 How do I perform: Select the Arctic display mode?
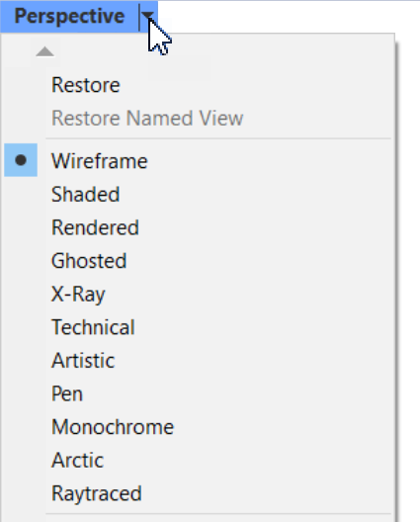pyautogui.click(x=77, y=461)
